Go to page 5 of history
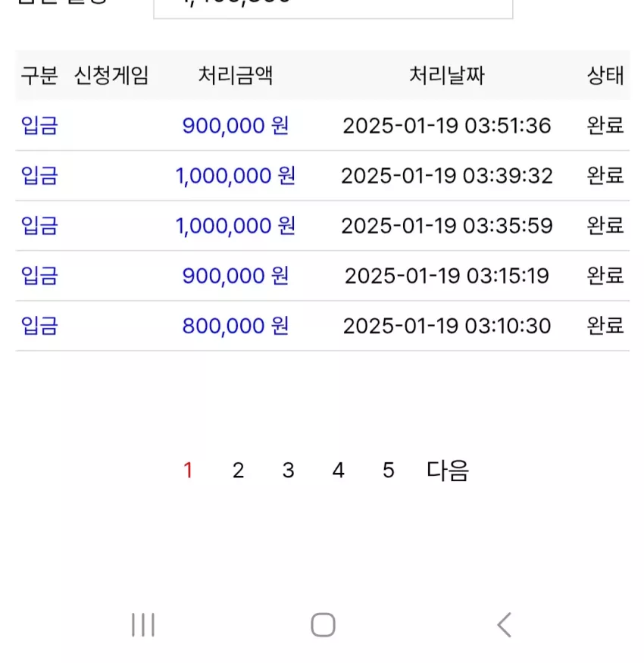 (x=388, y=471)
